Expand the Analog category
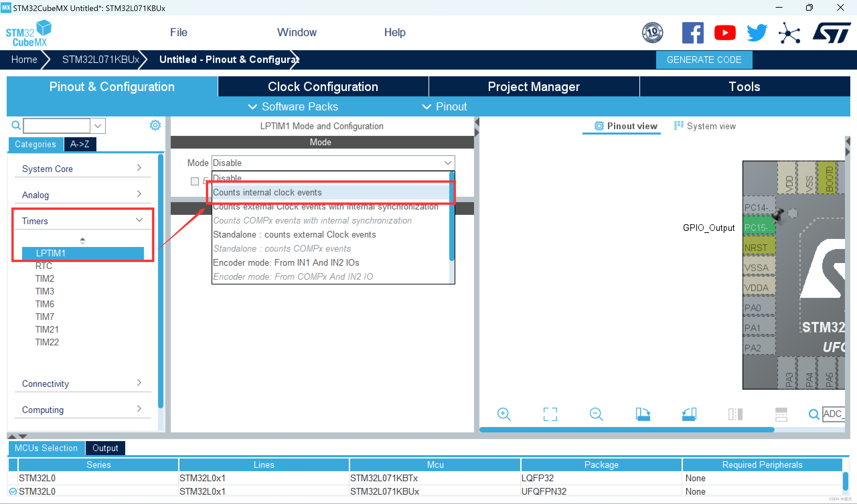The height and width of the screenshot is (504, 857). (x=83, y=194)
